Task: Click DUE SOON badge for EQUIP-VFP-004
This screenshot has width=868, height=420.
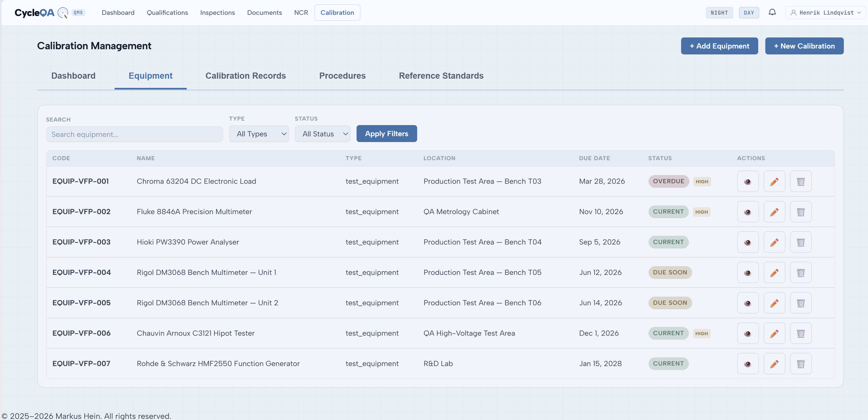Action: [670, 272]
